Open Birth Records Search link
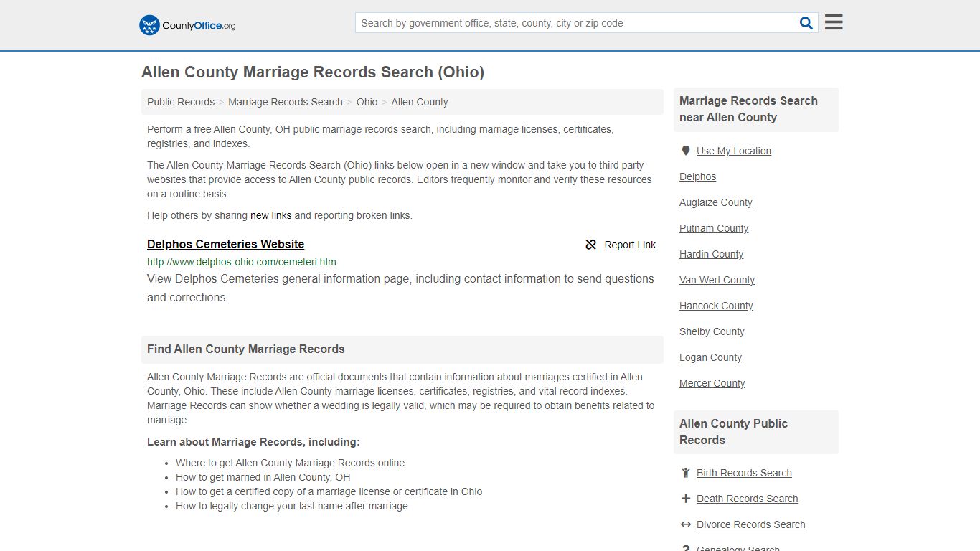The height and width of the screenshot is (551, 980). coord(744,473)
